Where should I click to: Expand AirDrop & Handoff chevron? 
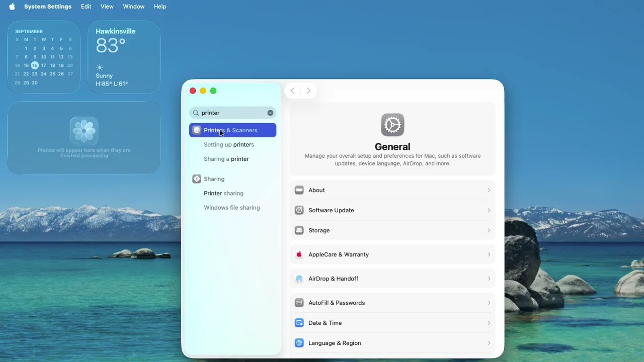(489, 279)
